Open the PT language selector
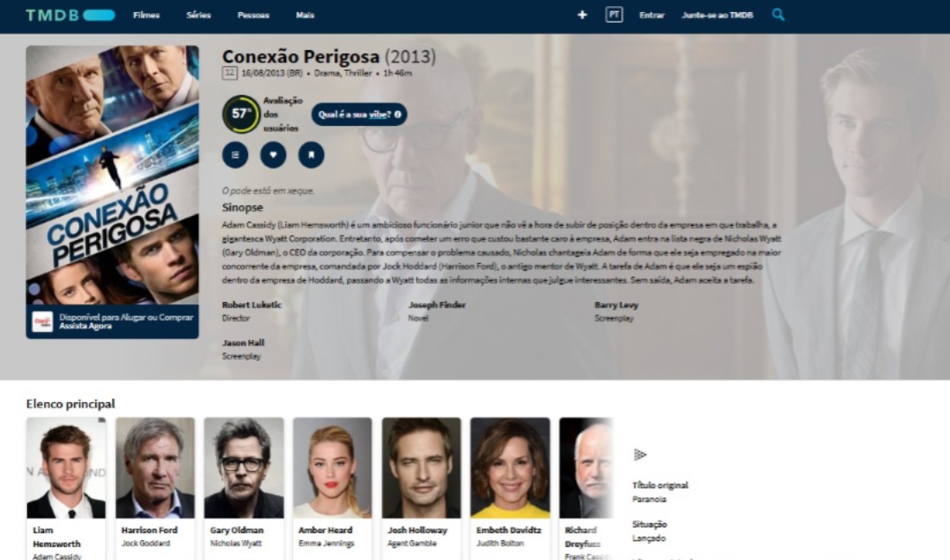Image resolution: width=950 pixels, height=560 pixels. point(614,16)
